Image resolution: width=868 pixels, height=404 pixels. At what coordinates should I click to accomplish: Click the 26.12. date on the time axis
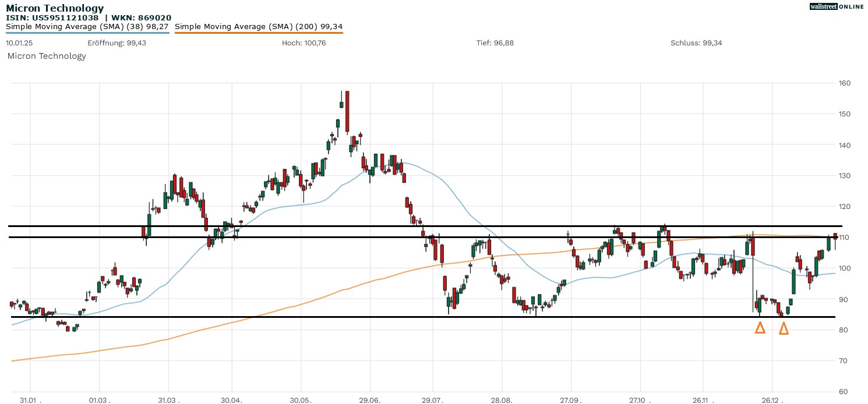pyautogui.click(x=772, y=401)
